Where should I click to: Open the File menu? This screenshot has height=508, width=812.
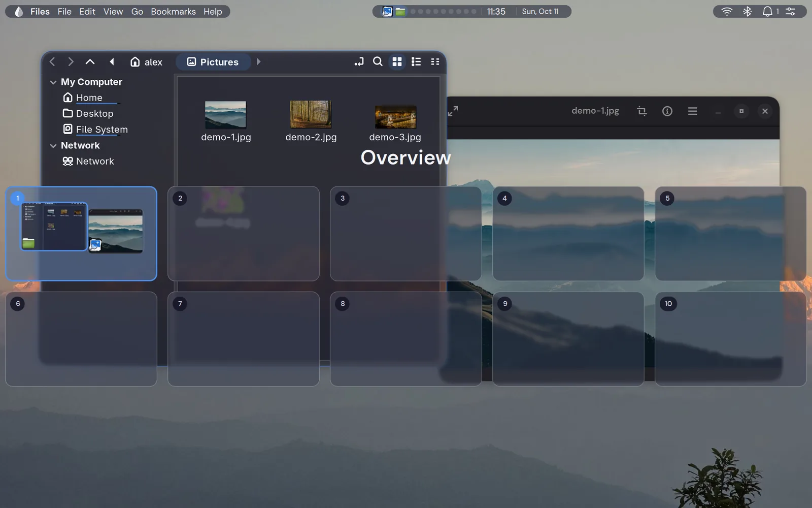pos(64,11)
